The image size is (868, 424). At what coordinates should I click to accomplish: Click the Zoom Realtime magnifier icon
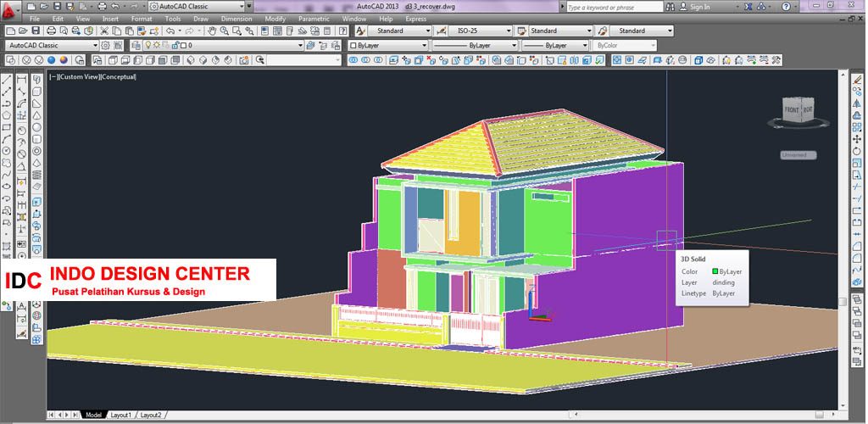coord(224,31)
